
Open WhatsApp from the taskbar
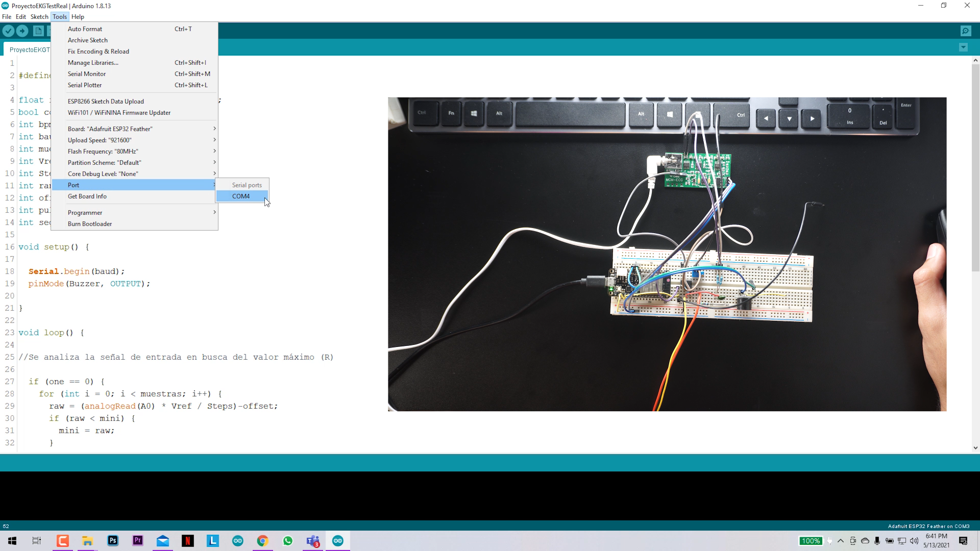click(x=288, y=541)
